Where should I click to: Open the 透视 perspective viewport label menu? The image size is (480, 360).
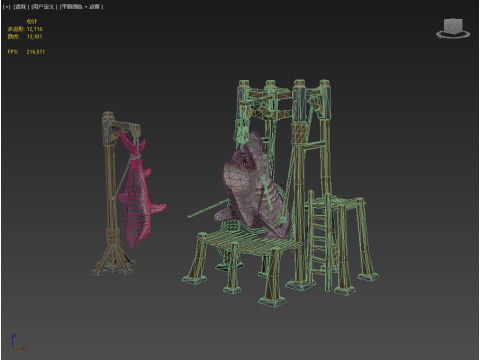(21, 7)
